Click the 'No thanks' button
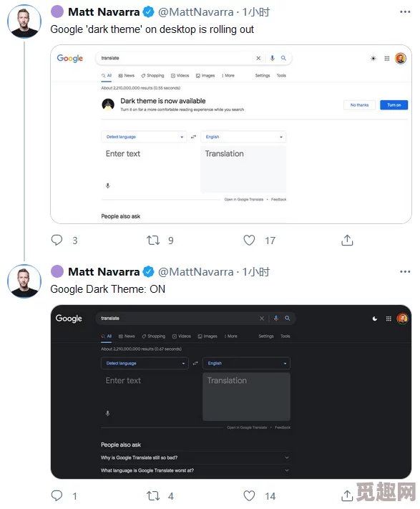Screen dimensions: 420x509 (359, 105)
